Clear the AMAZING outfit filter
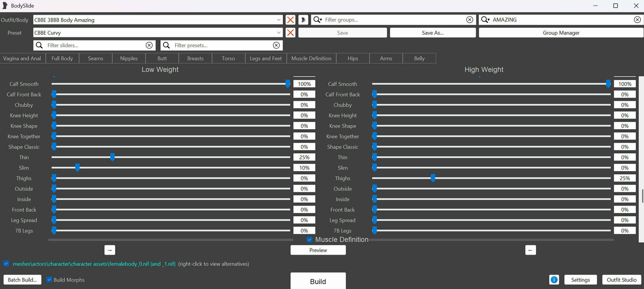644x289 pixels. 637,20
